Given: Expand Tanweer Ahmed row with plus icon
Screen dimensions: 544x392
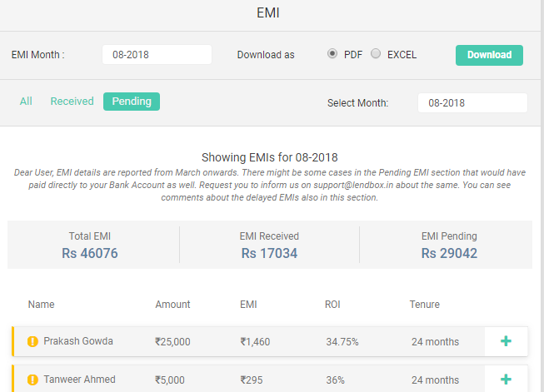Looking at the screenshot, I should [506, 380].
